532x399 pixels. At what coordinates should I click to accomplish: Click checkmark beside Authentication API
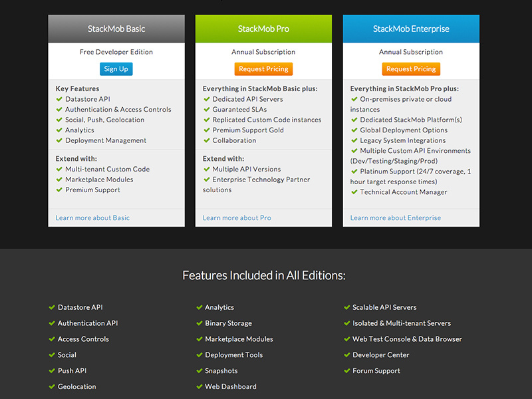[x=52, y=323]
